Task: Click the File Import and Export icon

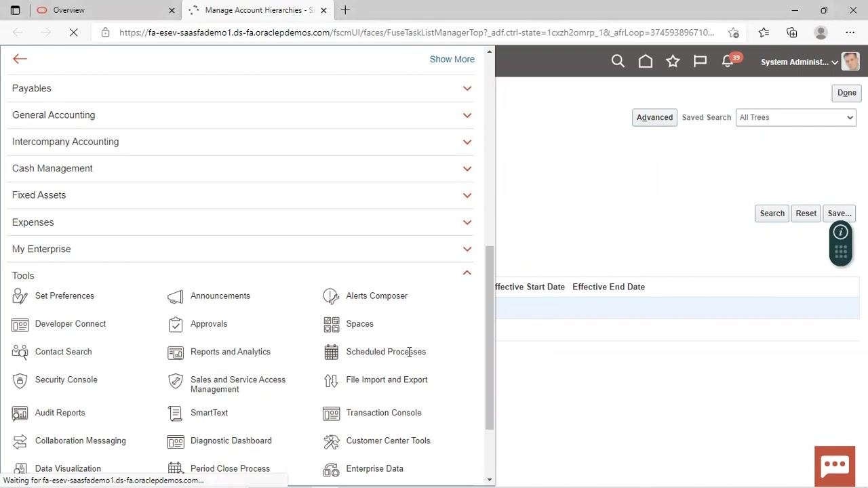Action: click(331, 380)
